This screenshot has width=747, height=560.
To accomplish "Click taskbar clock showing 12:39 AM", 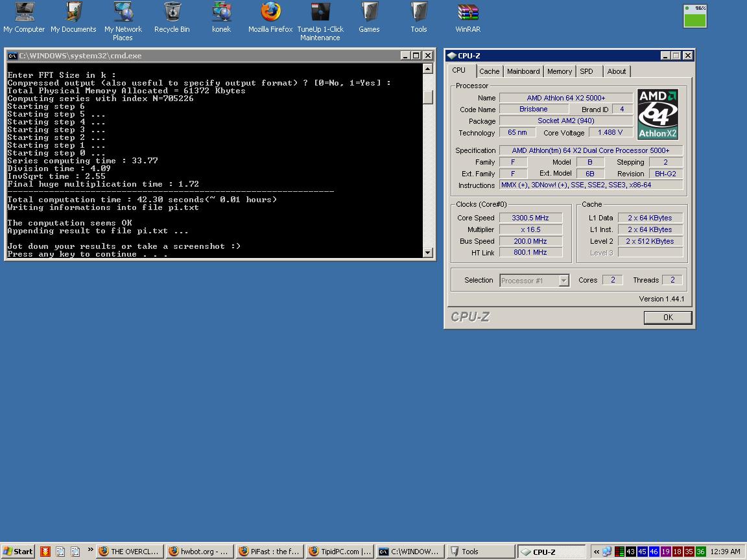I will 725,552.
